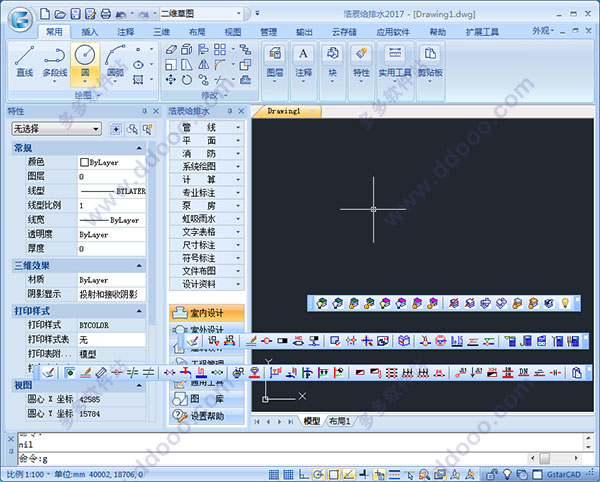Click the 图库 library button
This screenshot has height=482, width=600.
point(207,399)
